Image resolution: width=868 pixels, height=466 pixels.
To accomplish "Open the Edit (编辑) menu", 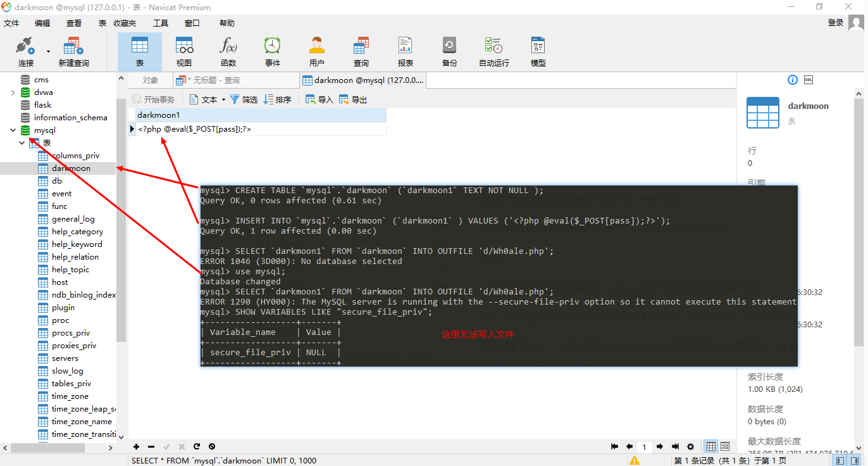I will click(x=42, y=23).
